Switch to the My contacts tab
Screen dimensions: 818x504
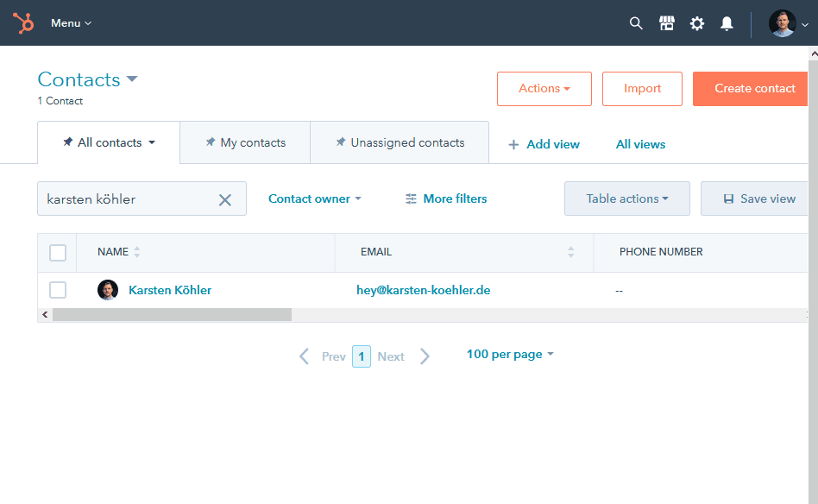[x=244, y=142]
